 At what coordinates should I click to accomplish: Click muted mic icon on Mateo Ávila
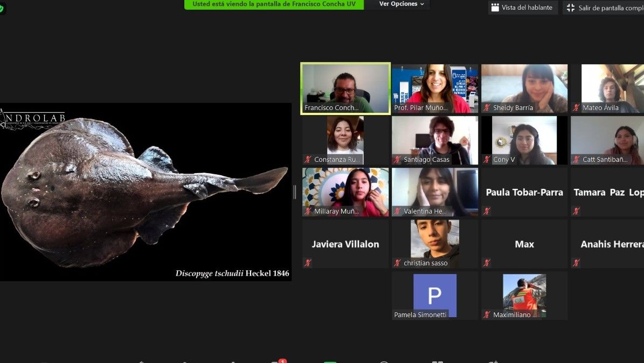coord(577,108)
